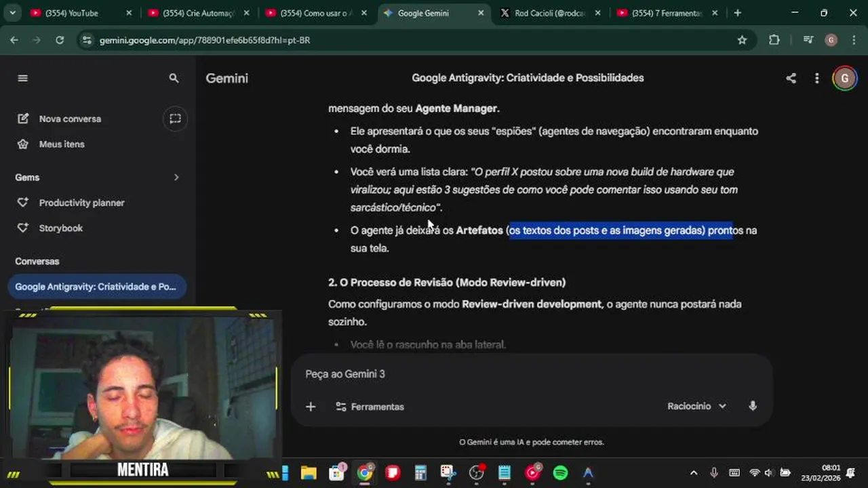The image size is (868, 488).
Task: Reload the page with the refresh icon
Action: pos(60,40)
